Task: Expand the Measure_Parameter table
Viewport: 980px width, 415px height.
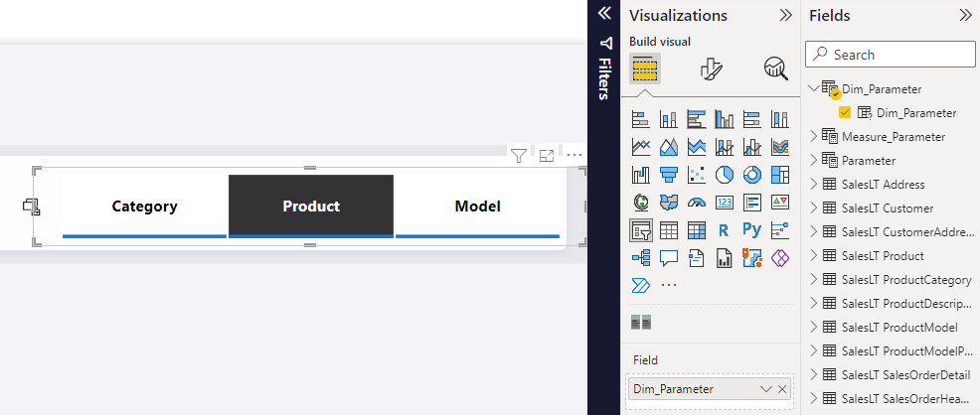Action: point(813,137)
